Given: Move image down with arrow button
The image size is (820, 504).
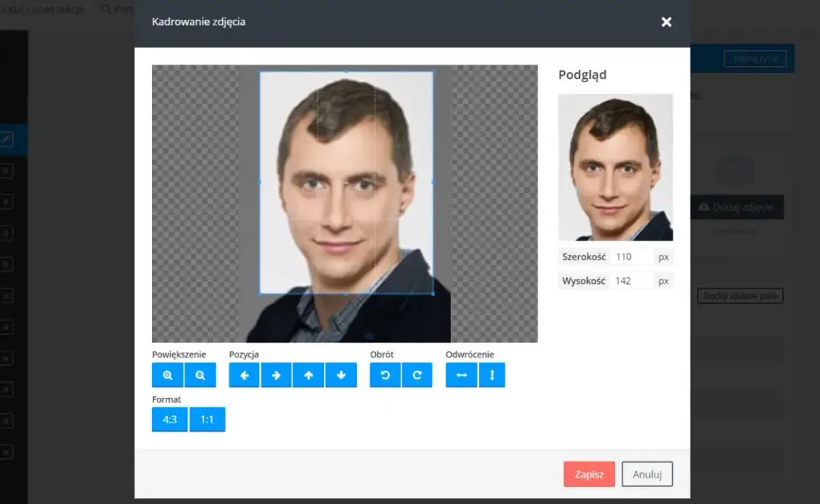Looking at the screenshot, I should pyautogui.click(x=341, y=375).
